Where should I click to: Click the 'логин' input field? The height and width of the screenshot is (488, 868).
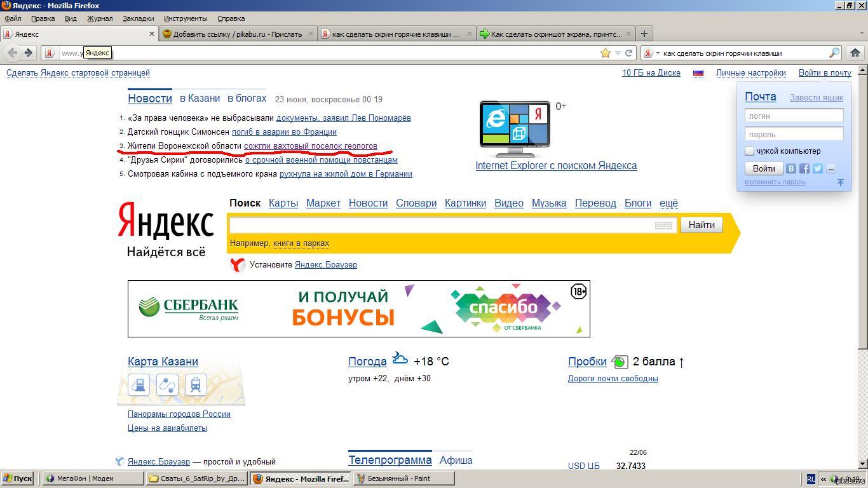(794, 116)
